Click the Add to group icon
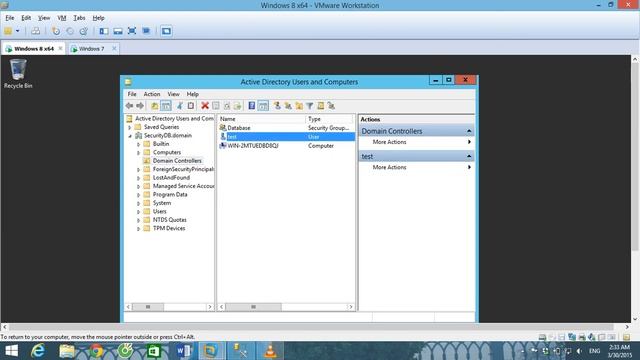640x360 pixels. [x=331, y=106]
